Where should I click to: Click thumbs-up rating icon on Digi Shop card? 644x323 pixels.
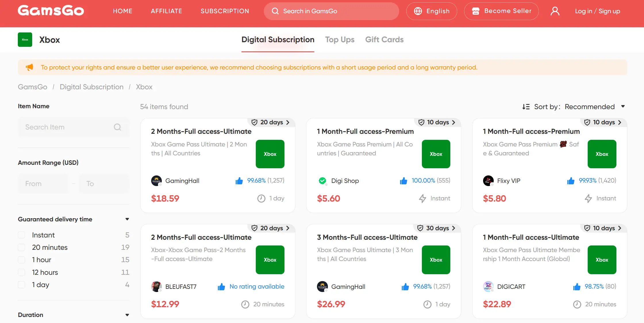coord(403,181)
